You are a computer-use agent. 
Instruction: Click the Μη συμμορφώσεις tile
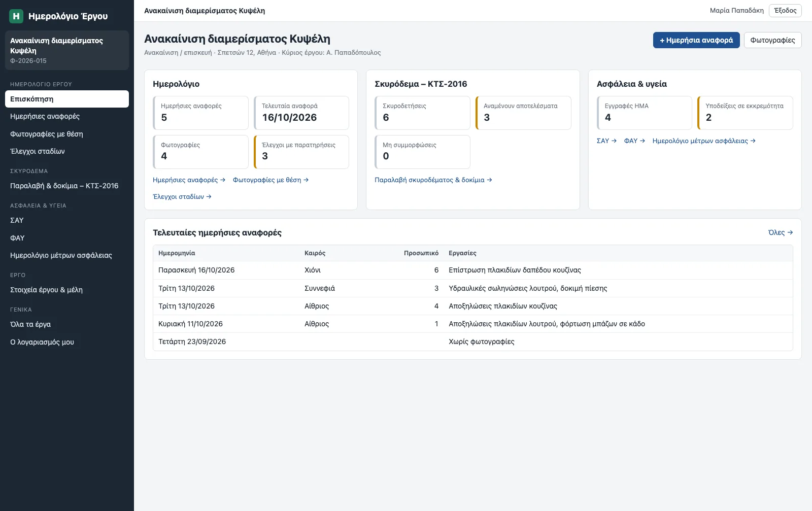[422, 152]
